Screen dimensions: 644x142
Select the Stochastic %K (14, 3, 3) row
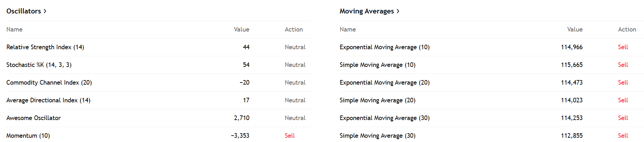(159, 65)
